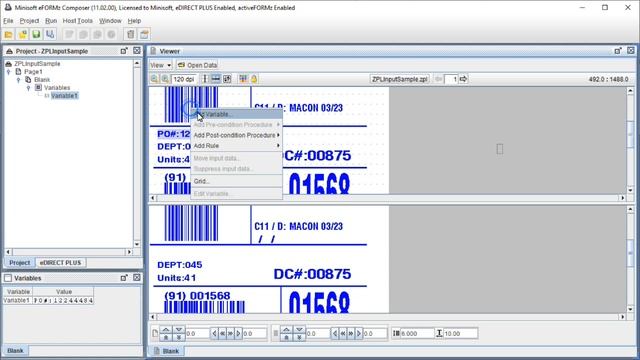Choose Add Variable in context menu
640x360 pixels.
tap(236, 114)
